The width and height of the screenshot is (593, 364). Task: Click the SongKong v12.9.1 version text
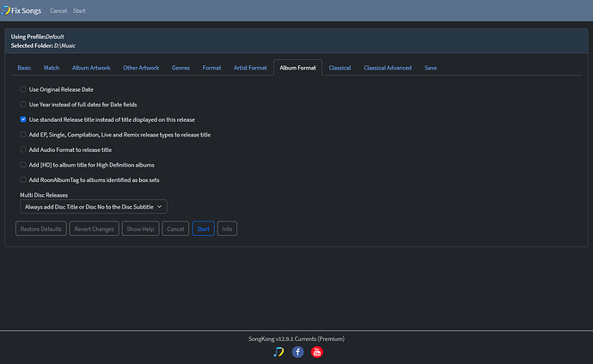click(296, 339)
